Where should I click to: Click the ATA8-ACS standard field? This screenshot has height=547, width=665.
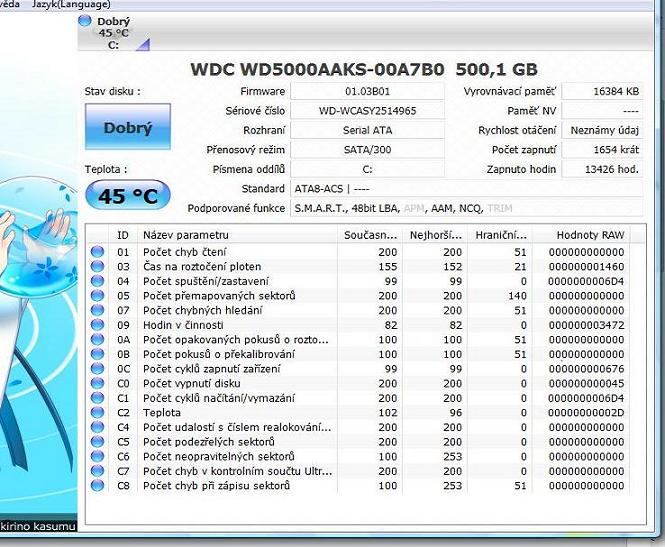467,189
